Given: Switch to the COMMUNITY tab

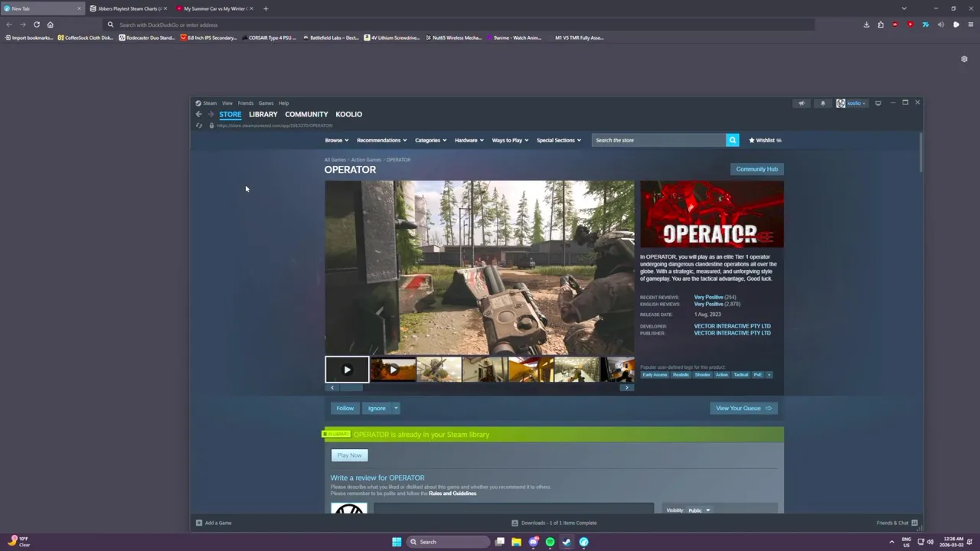Looking at the screenshot, I should 306,114.
